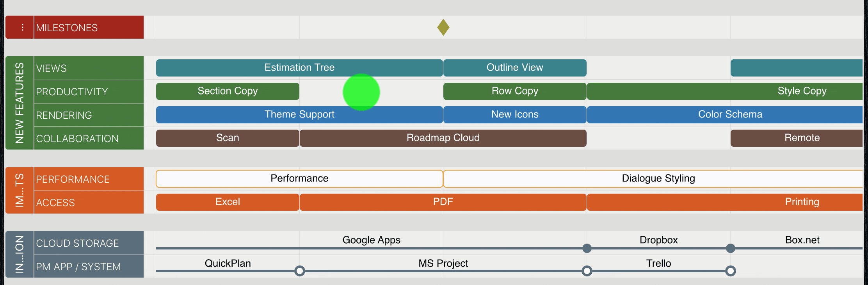Viewport: 868px width, 285px height.
Task: Select the Estimation Tree bar
Action: point(299,68)
